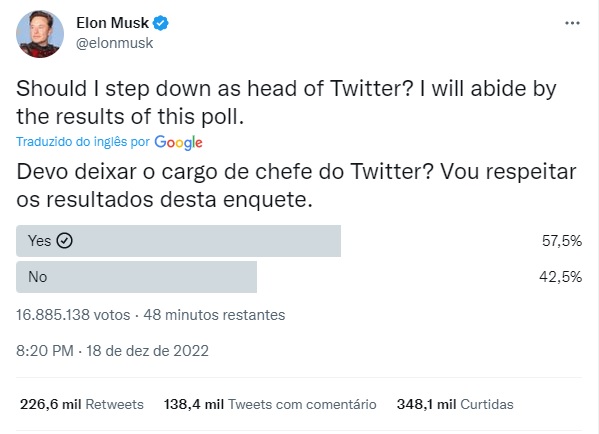This screenshot has width=599, height=434.
Task: Open 138,4 mil Tweets com comentário
Action: pos(270,404)
